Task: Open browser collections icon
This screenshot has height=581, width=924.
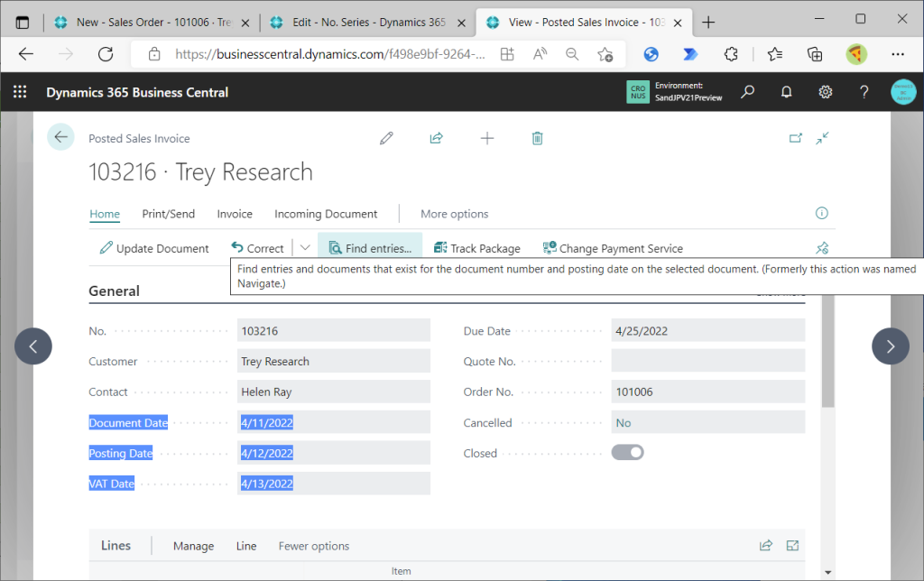Action: (x=815, y=54)
